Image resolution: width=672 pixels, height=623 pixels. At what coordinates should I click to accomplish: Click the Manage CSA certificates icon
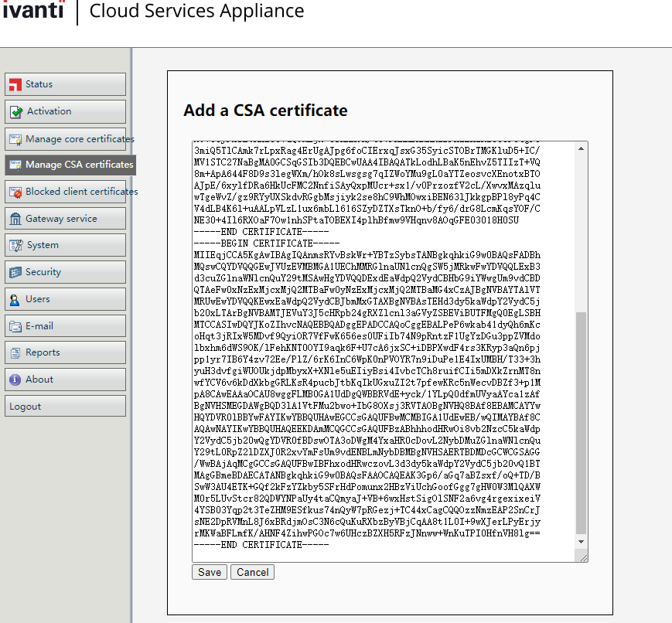(15, 165)
